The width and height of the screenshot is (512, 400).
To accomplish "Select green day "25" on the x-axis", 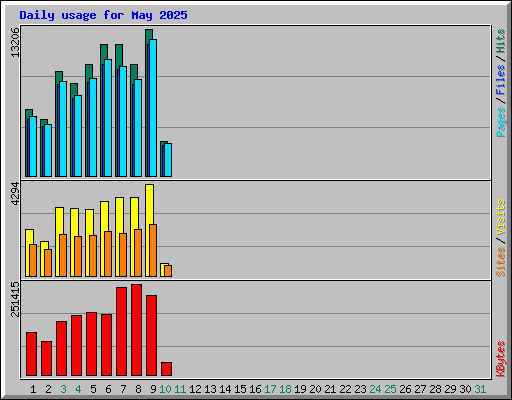I will pos(390,389).
